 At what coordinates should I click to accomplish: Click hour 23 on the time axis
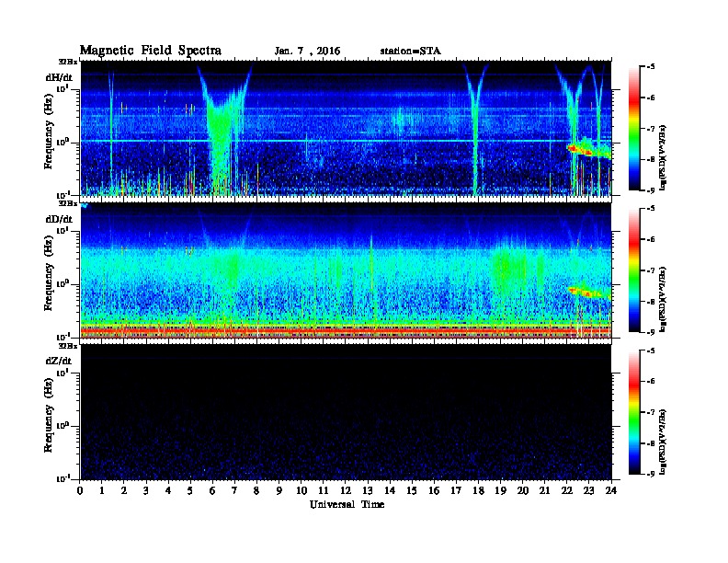[x=589, y=491]
